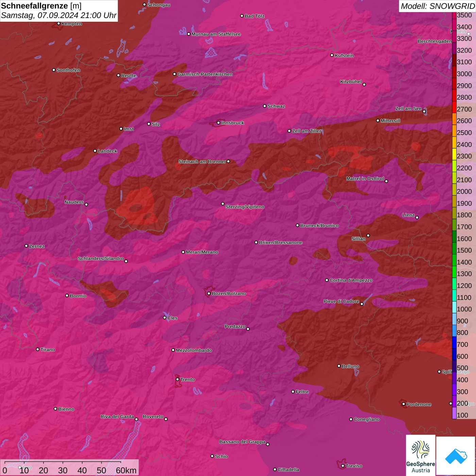Click the blue cloud logo icon

pos(456,456)
